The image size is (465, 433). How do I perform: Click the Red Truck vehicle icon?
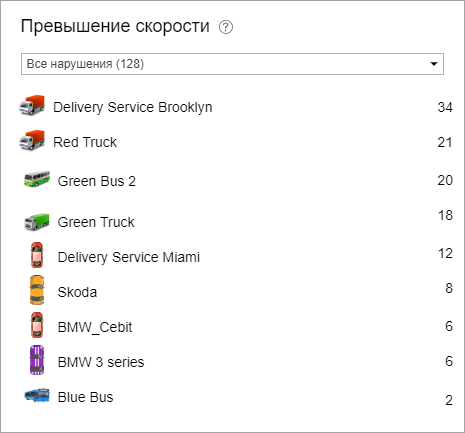32,140
